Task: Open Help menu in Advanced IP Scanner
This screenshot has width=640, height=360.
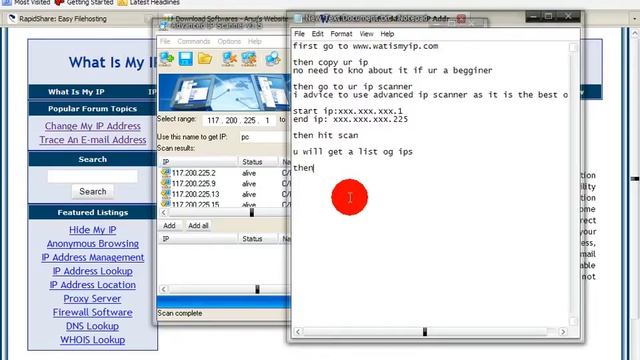Action: (255, 42)
